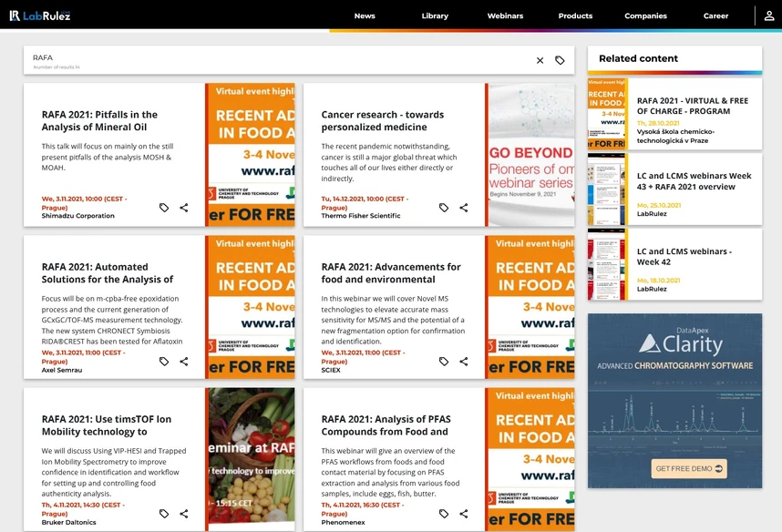Click the LabRulez logo
This screenshot has height=532, width=782.
[40, 16]
